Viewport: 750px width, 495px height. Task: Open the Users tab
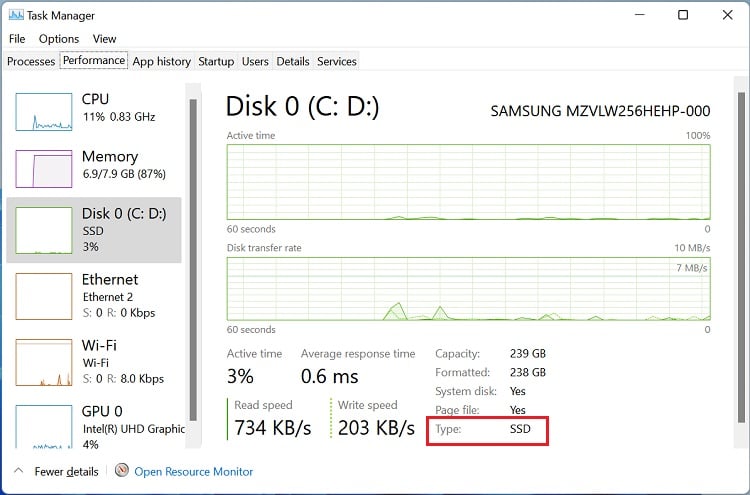[x=255, y=61]
